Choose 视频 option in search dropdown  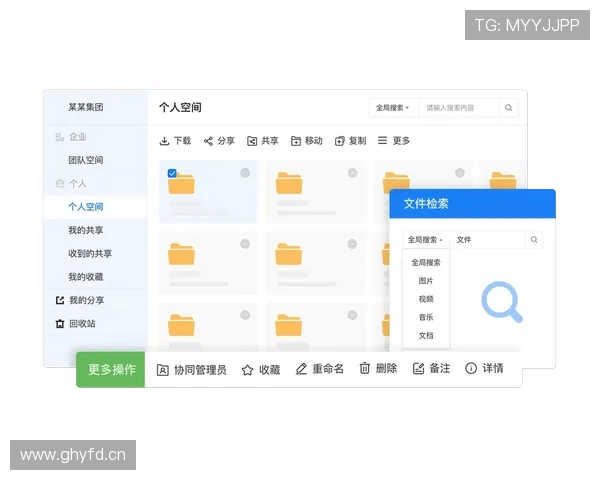[x=426, y=299]
